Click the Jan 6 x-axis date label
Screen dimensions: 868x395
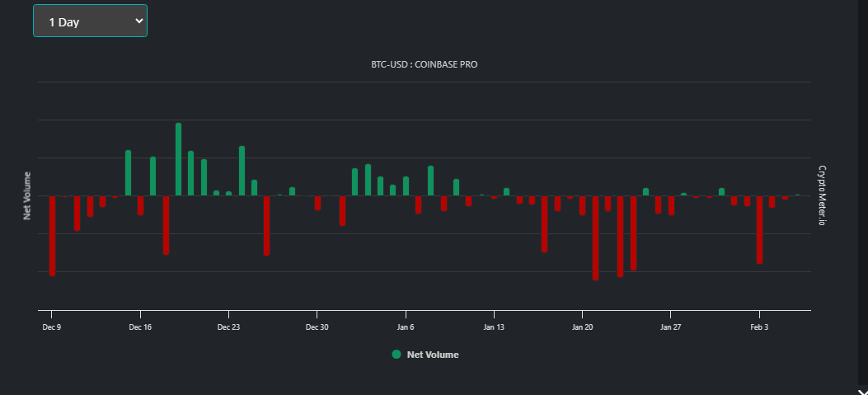tap(406, 327)
